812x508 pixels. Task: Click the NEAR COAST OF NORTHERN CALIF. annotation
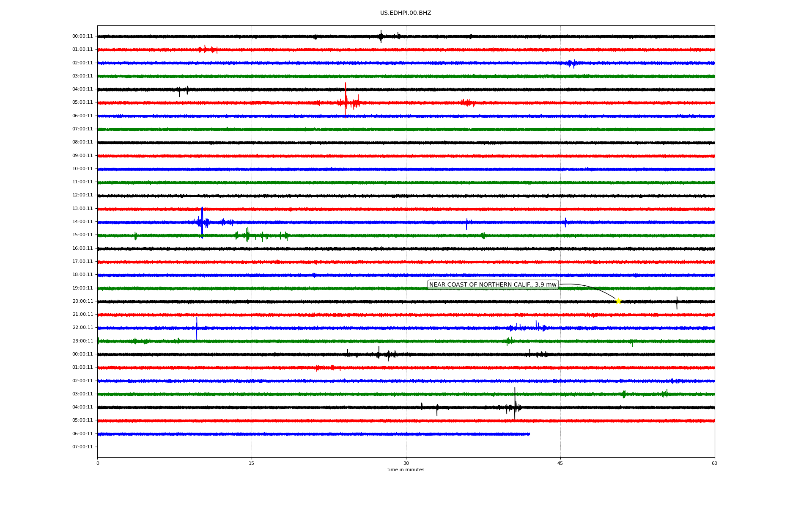[x=493, y=285]
